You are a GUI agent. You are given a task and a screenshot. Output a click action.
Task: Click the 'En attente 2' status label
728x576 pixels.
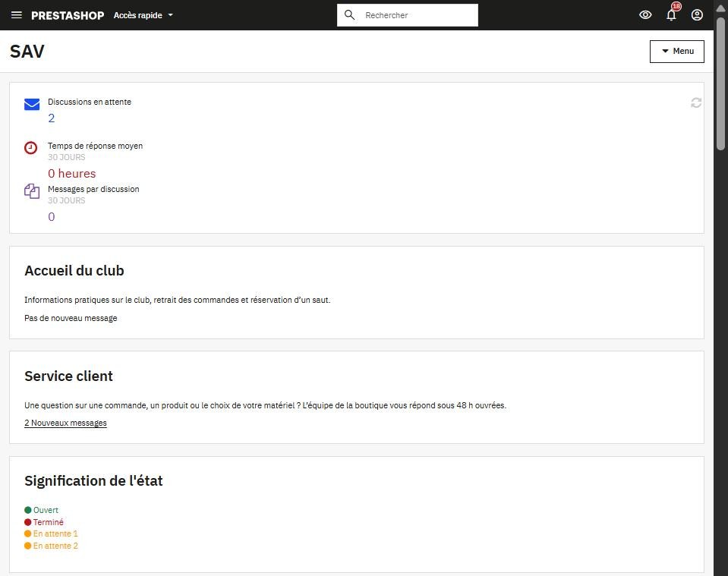pos(55,546)
